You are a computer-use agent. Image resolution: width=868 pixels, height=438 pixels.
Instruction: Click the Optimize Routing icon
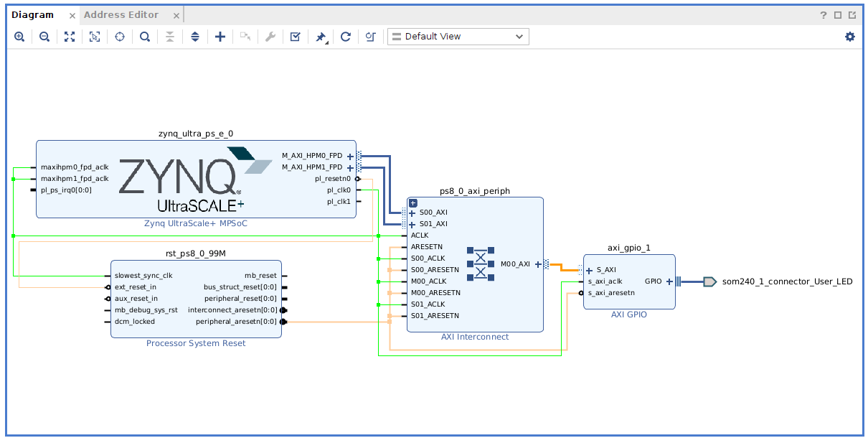coord(371,37)
